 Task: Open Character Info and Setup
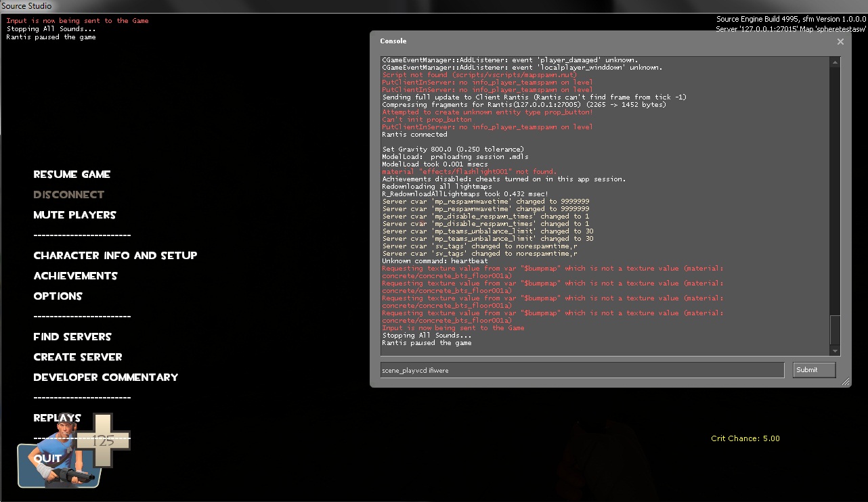point(115,256)
